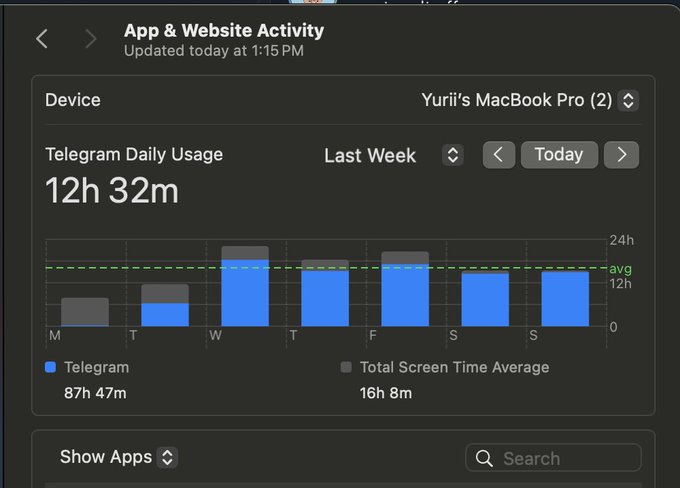Screen dimensions: 680x488
Task: Click the '24h' axis label
Action: [x=621, y=240]
